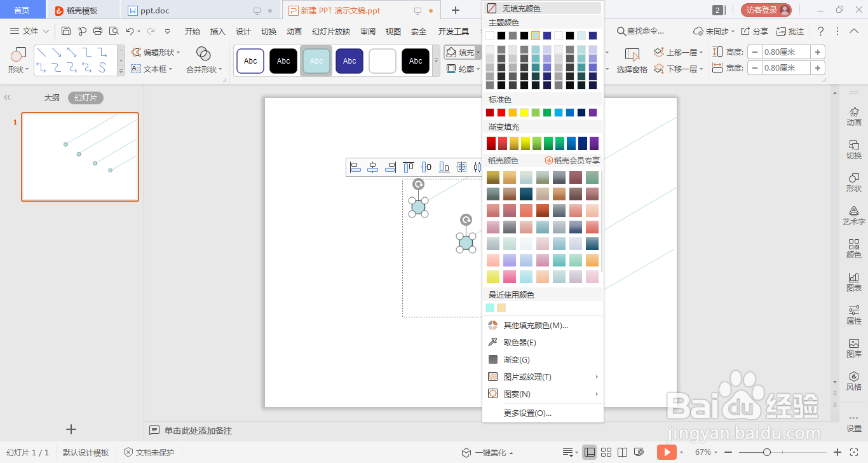Click the Print icon in quick toolbar
The image size is (868, 463).
98,31
